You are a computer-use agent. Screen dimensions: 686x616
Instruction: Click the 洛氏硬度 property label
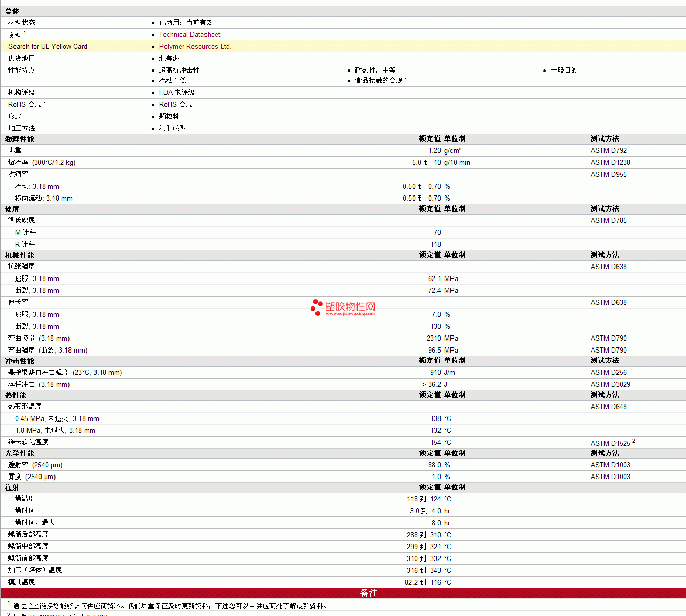click(22, 220)
